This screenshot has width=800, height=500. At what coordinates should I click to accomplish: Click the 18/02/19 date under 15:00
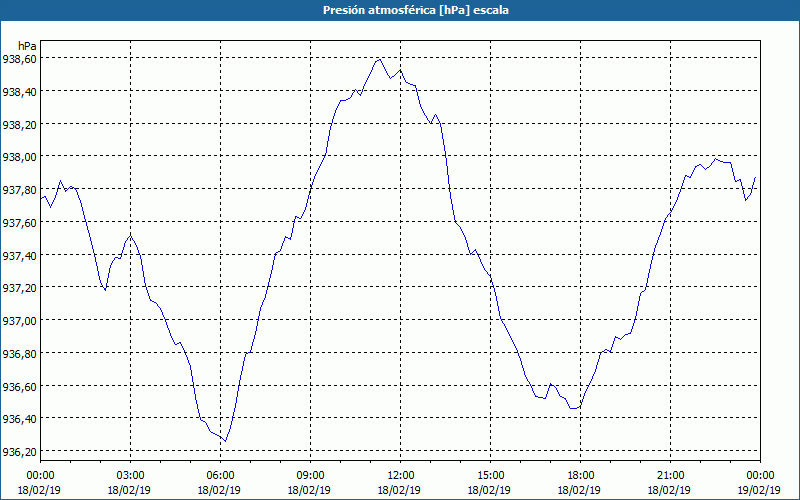(x=490, y=490)
